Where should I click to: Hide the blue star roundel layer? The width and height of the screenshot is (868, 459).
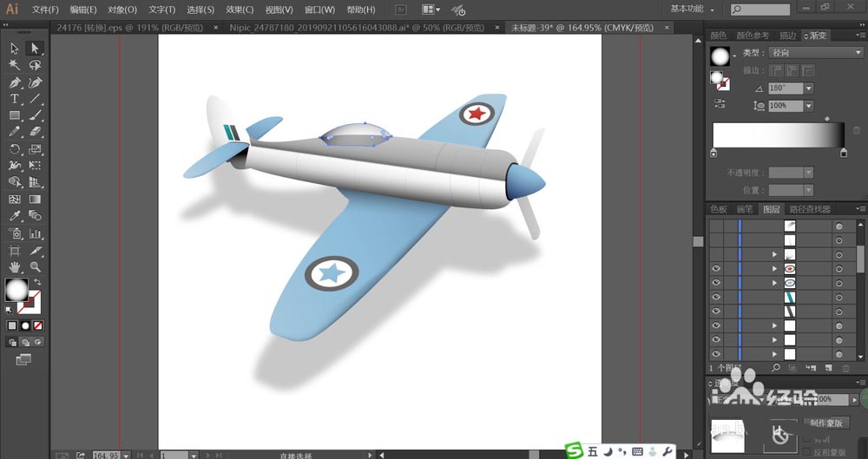click(x=716, y=283)
